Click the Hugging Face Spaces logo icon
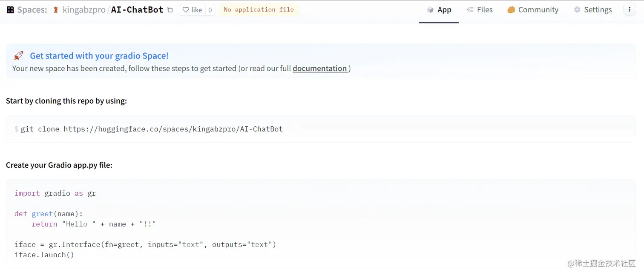Viewport: 644px width, 276px height. 10,10
